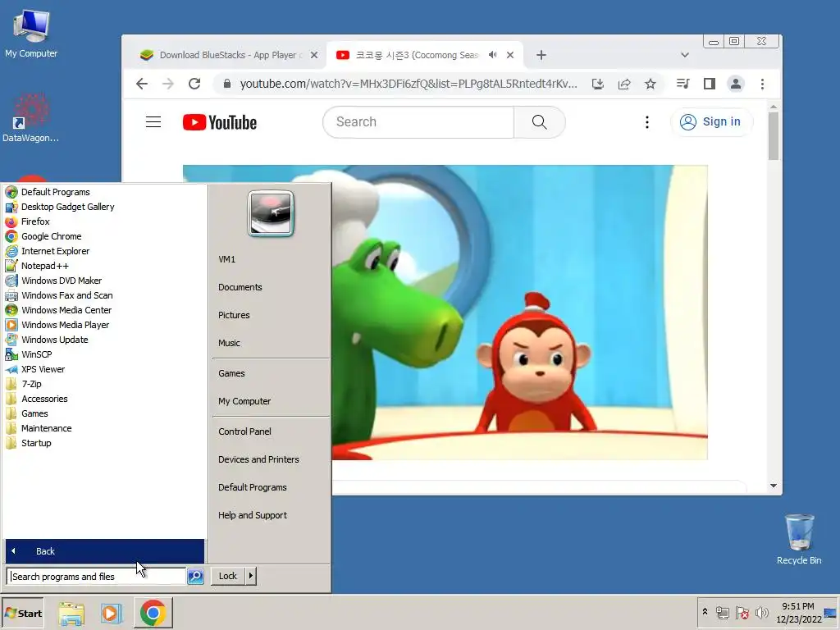Screen dimensions: 840x630
Task: Open the Chrome tab search dropdown
Action: pyautogui.click(x=685, y=55)
